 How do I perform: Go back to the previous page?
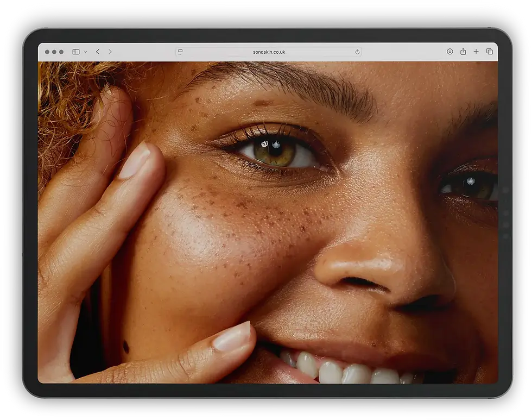click(98, 52)
